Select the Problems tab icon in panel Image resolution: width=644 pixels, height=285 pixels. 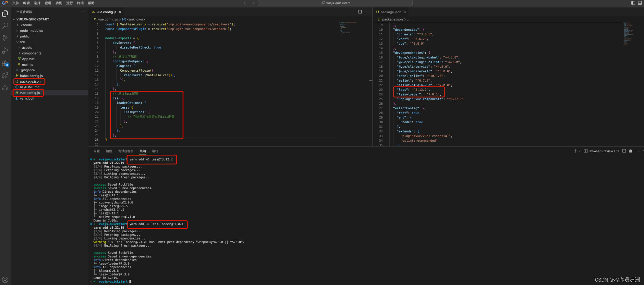(96, 151)
